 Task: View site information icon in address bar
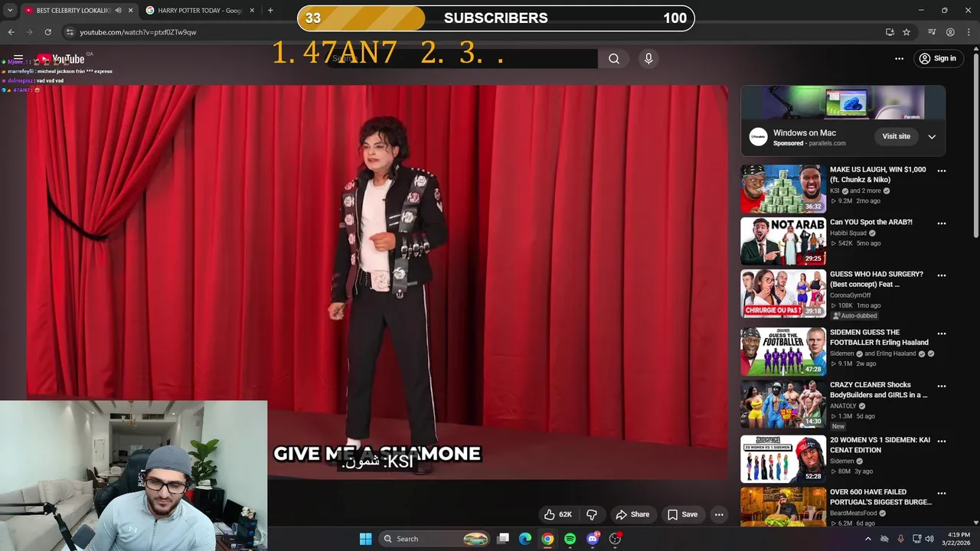(x=70, y=32)
